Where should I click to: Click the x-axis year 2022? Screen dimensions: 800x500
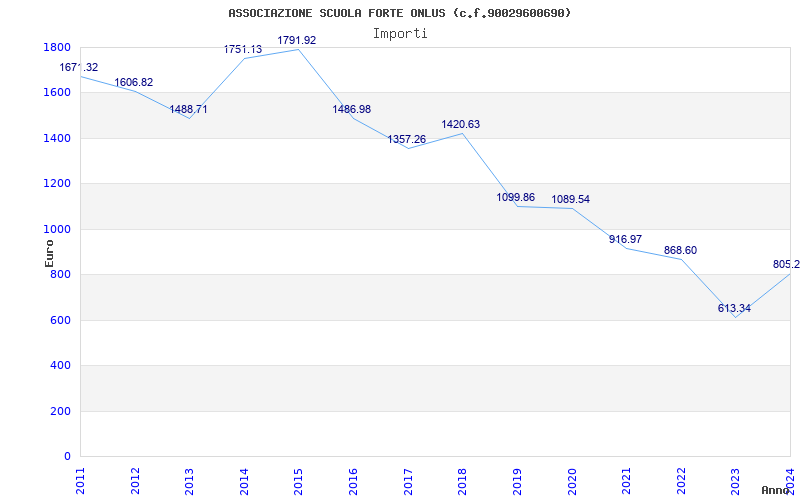[681, 481]
